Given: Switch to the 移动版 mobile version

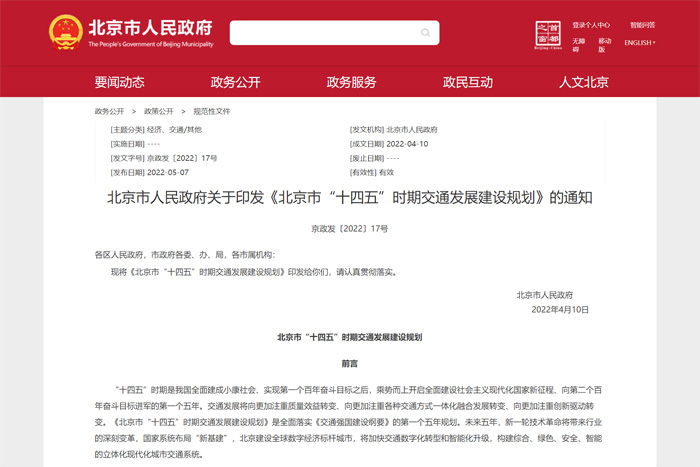Looking at the screenshot, I should coord(604,45).
